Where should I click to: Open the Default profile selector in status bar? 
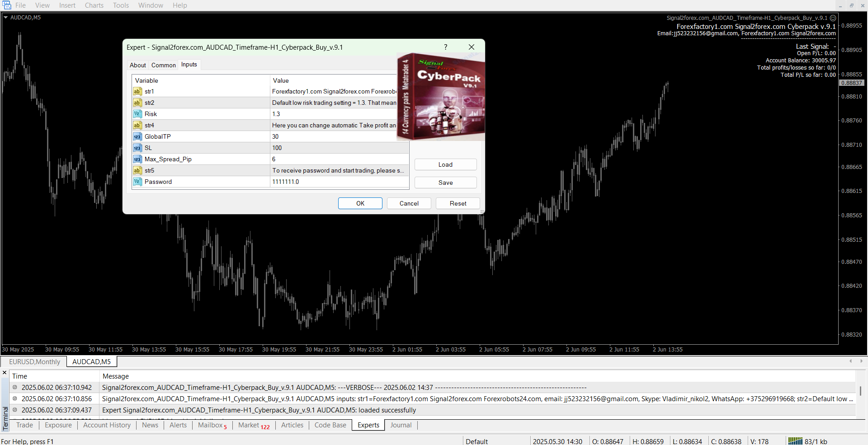point(476,441)
